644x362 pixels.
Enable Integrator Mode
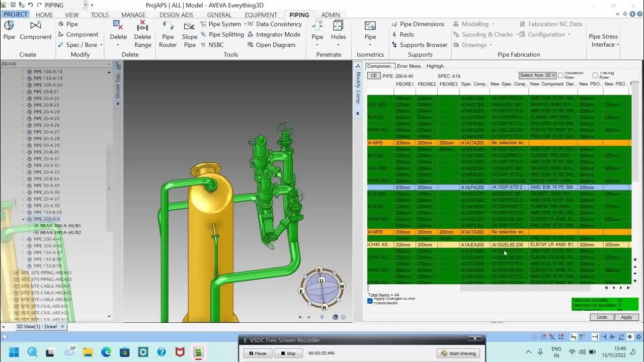pos(274,34)
